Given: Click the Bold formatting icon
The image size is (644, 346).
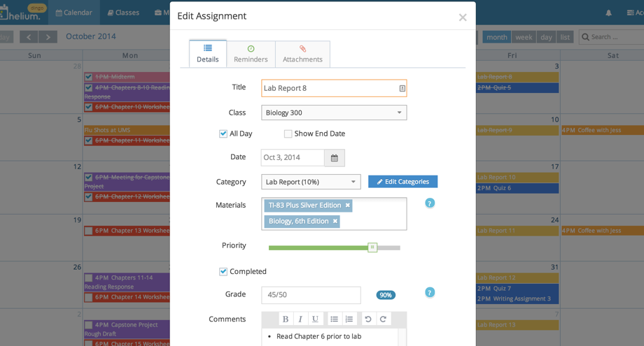Looking at the screenshot, I should 286,319.
